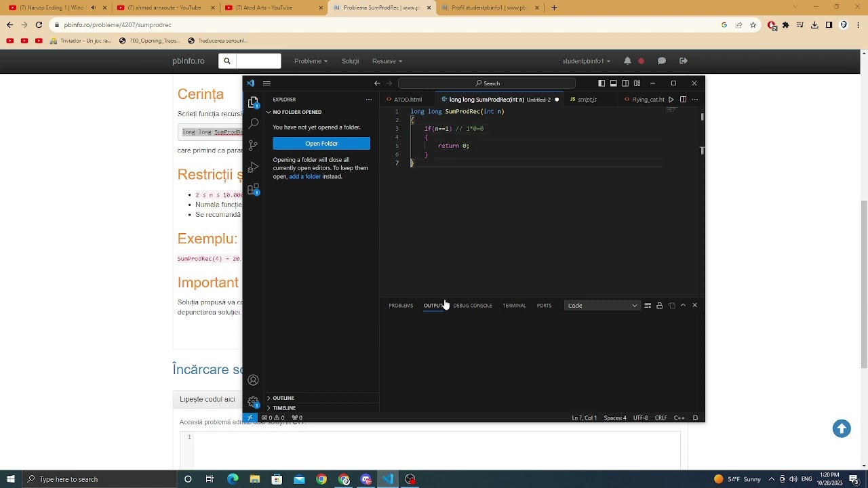This screenshot has height=488, width=868.
Task: Switch to the DEBUG CONSOLE tab
Action: tap(473, 306)
